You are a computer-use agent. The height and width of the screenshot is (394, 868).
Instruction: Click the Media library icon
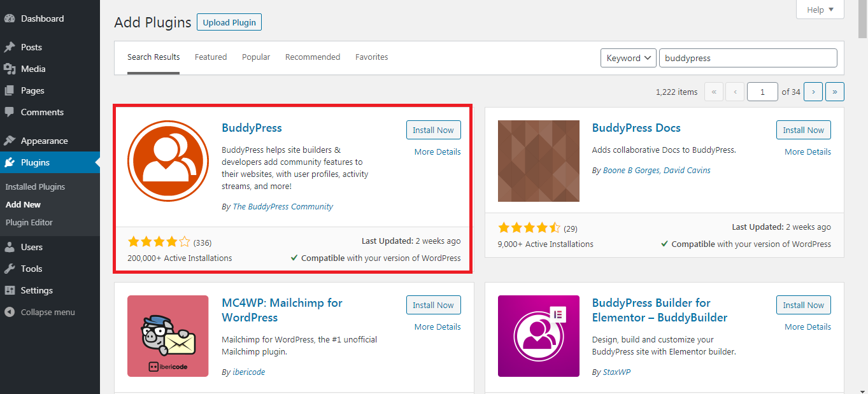point(10,69)
